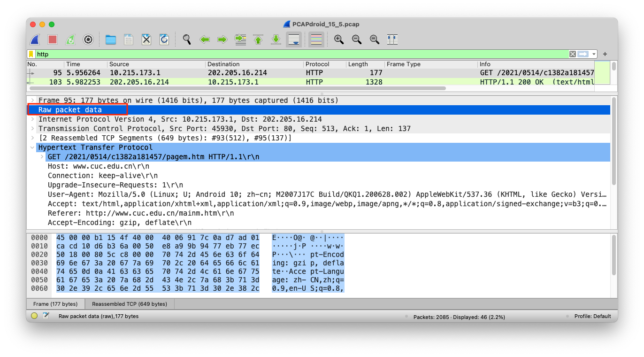Reload this capture file

pos(164,39)
